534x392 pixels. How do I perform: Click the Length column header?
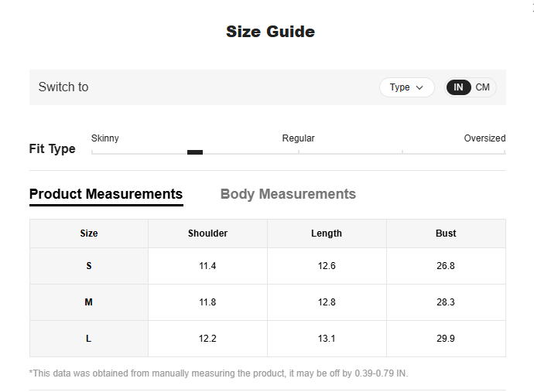click(x=327, y=233)
